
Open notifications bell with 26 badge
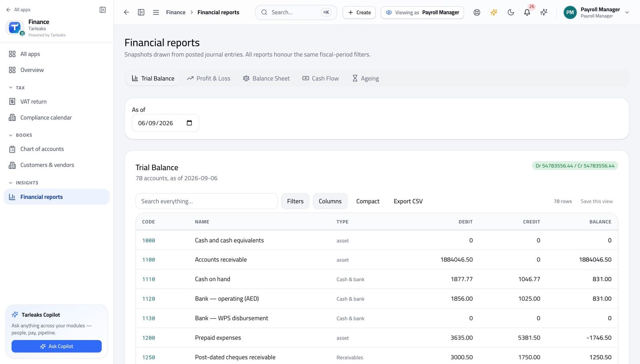pyautogui.click(x=527, y=12)
